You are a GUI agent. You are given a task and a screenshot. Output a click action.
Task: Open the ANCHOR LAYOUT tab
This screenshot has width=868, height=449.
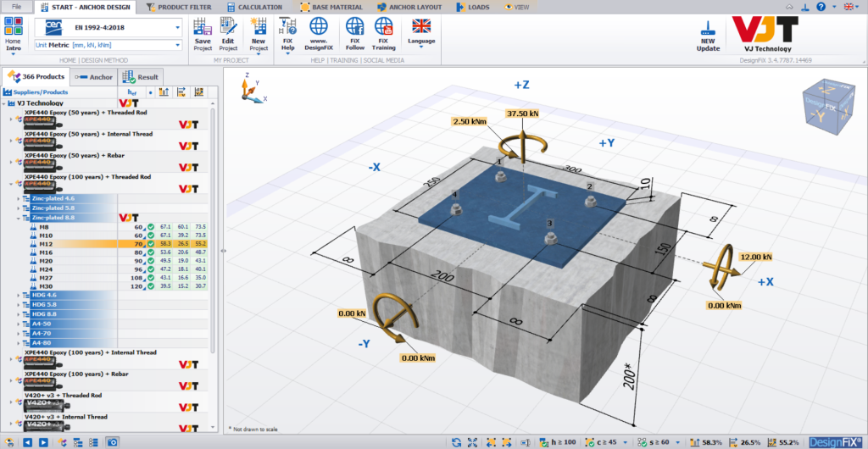point(409,7)
